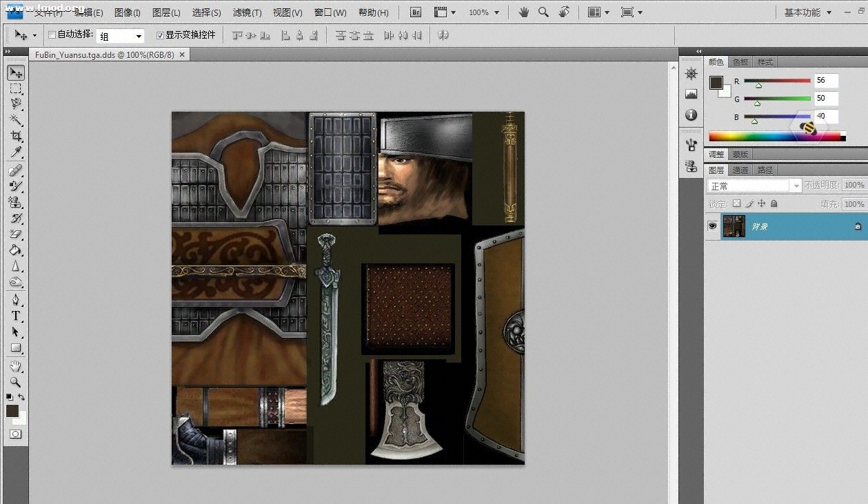Choose the Hand tool in toolbox
The image size is (868, 504).
pos(16,365)
